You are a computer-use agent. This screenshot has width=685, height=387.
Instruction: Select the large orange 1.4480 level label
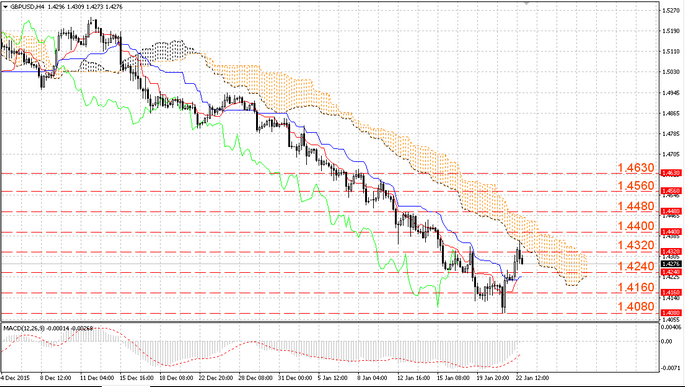[636, 206]
